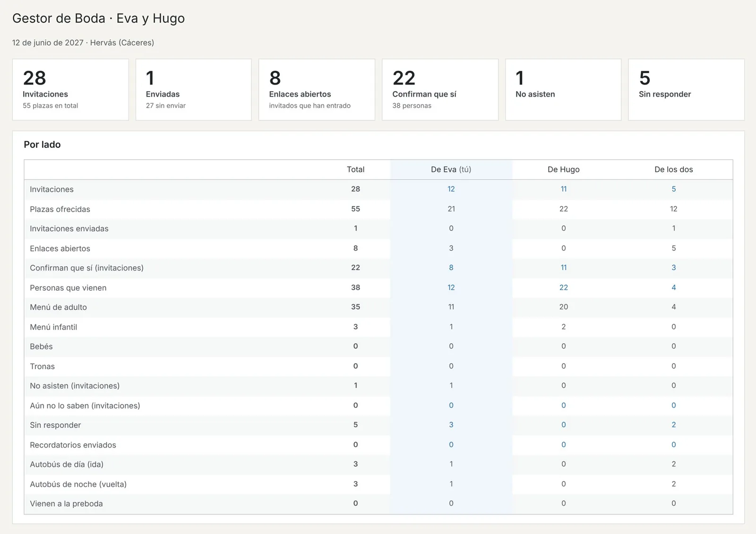The image size is (756, 534).
Task: Click the 'Tronas' row label
Action: pos(43,366)
